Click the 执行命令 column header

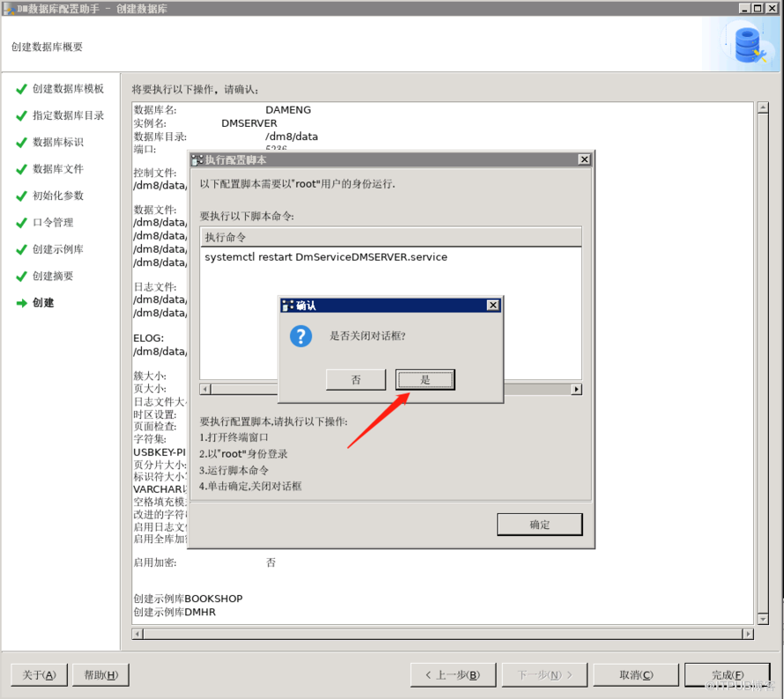[x=390, y=238]
